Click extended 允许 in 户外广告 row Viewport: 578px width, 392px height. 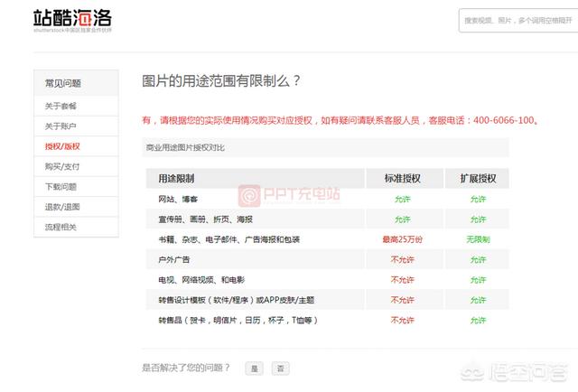click(x=478, y=260)
